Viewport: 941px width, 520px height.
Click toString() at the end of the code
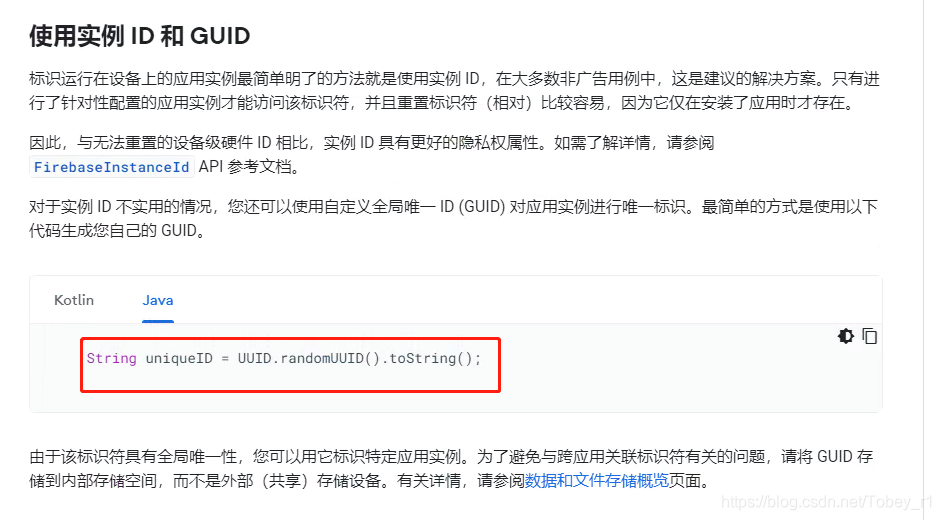click(432, 358)
